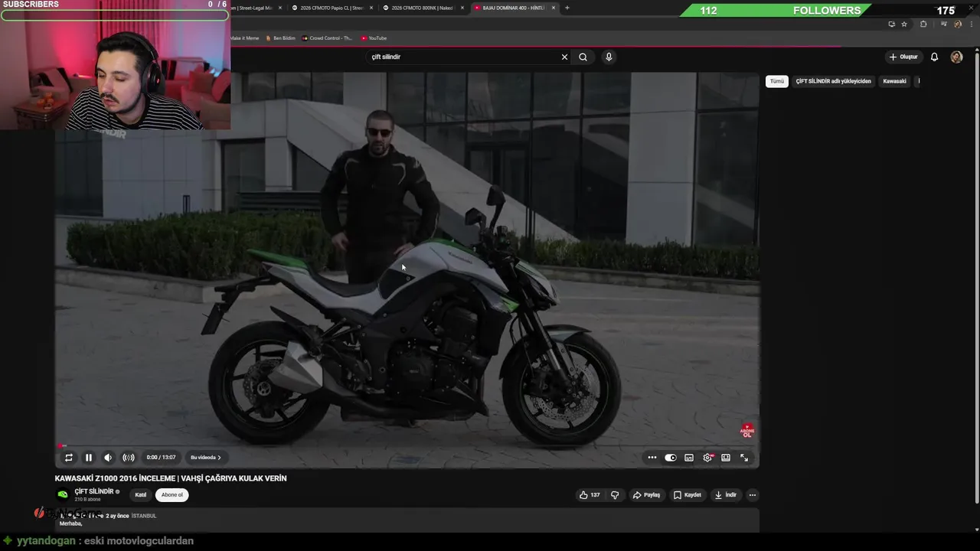Select 'ÇİFT SİLİNDİR adlı yükleyiciden' chip

click(833, 81)
